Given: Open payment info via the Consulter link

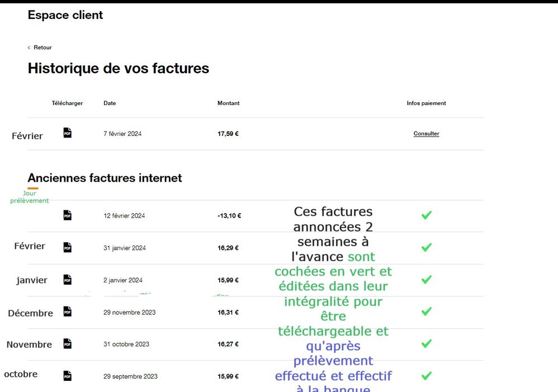Looking at the screenshot, I should click(426, 134).
